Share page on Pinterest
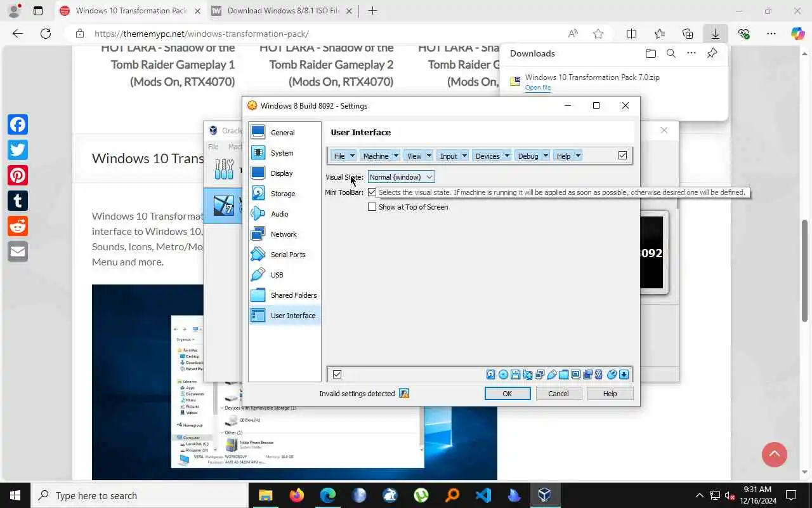 click(18, 175)
